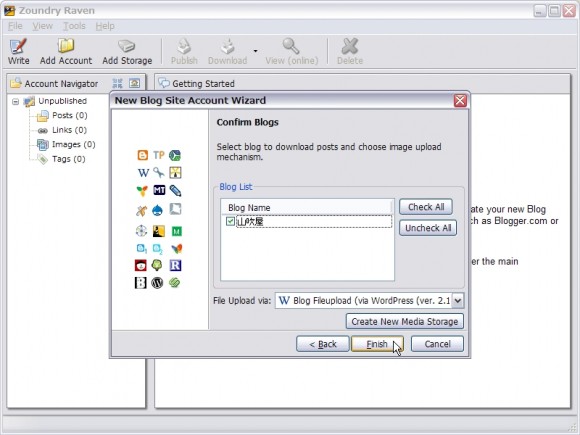This screenshot has height=435, width=580.
Task: Click the Write toolbar icon
Action: (18, 52)
